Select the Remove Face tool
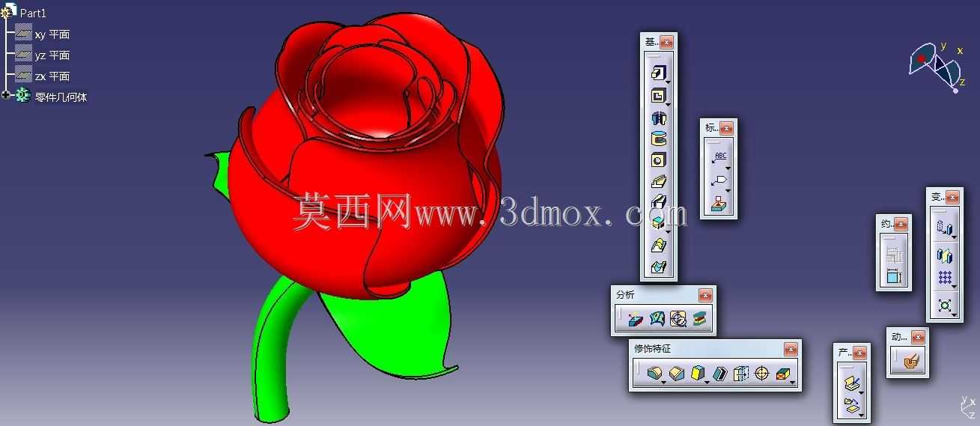 coord(782,373)
